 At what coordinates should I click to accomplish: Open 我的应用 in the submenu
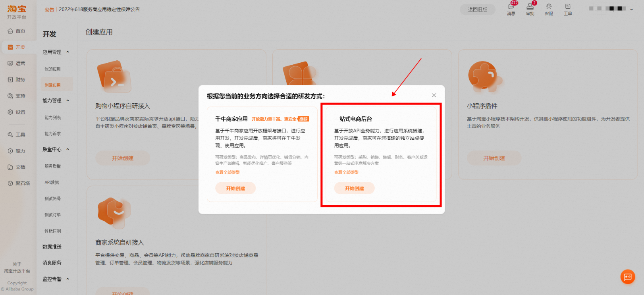pyautogui.click(x=53, y=69)
